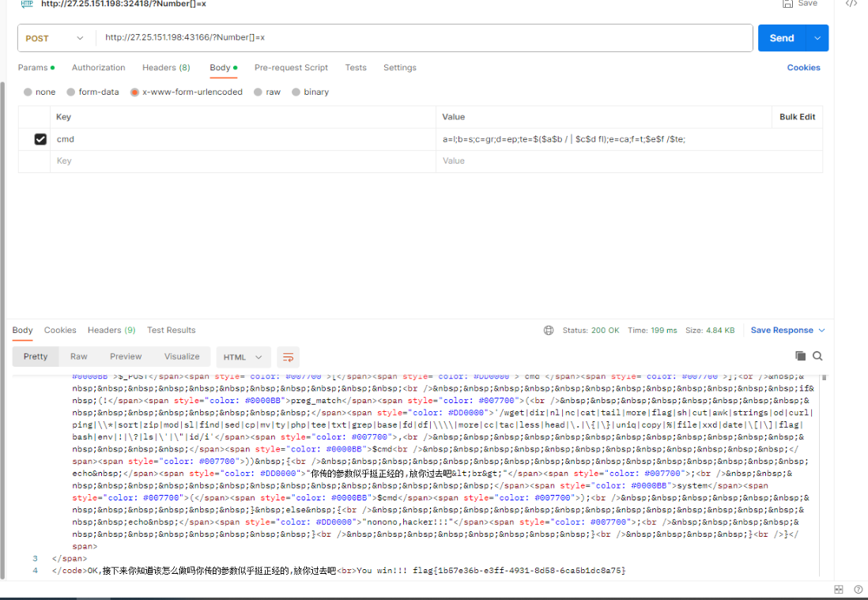Click the flag text in response line 4
This screenshot has width=868, height=600.
[519, 571]
